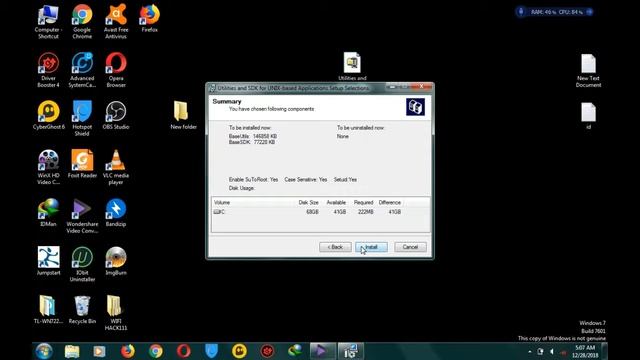Show hidden system tray icons
This screenshot has height=360, width=640.
point(530,351)
